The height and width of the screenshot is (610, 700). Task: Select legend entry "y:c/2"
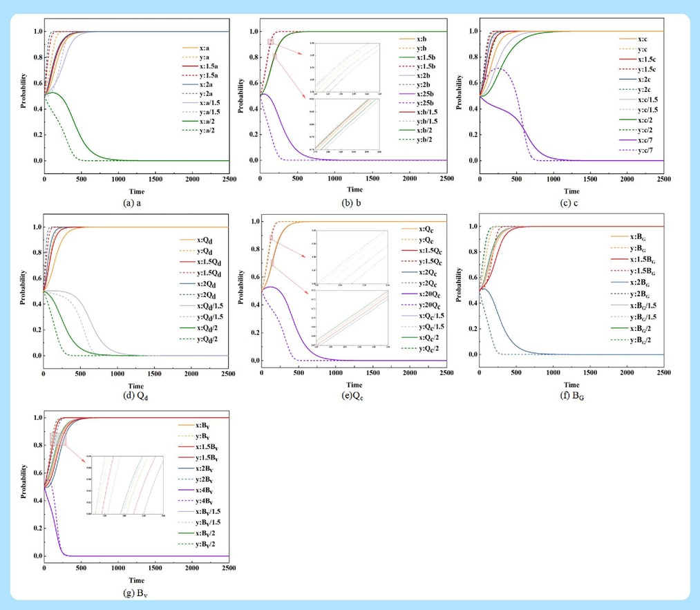tap(636, 130)
